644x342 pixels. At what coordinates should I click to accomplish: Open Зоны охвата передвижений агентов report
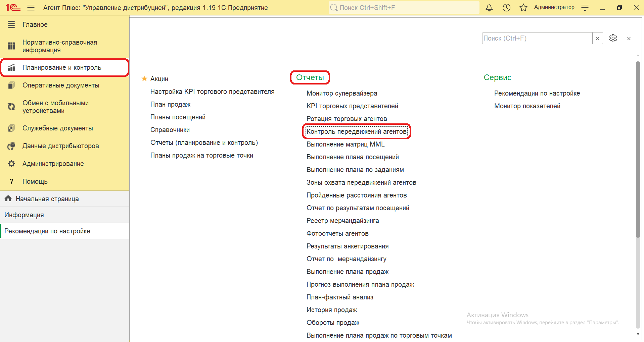361,182
